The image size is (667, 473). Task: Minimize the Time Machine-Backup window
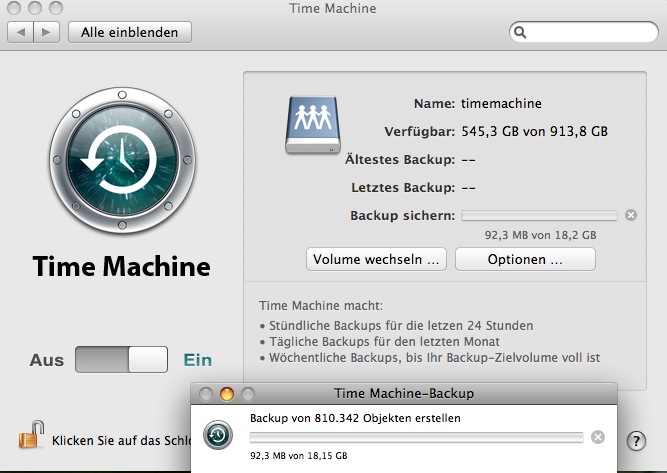point(227,394)
